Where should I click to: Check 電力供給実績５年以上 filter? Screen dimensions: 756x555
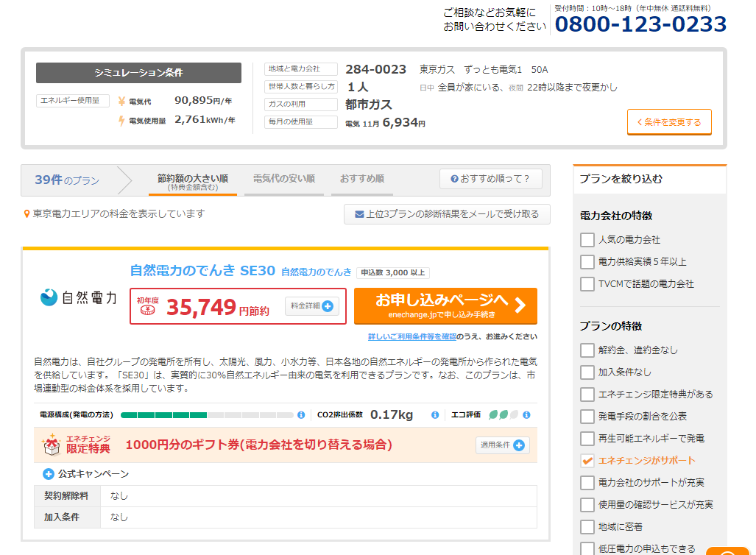click(587, 262)
